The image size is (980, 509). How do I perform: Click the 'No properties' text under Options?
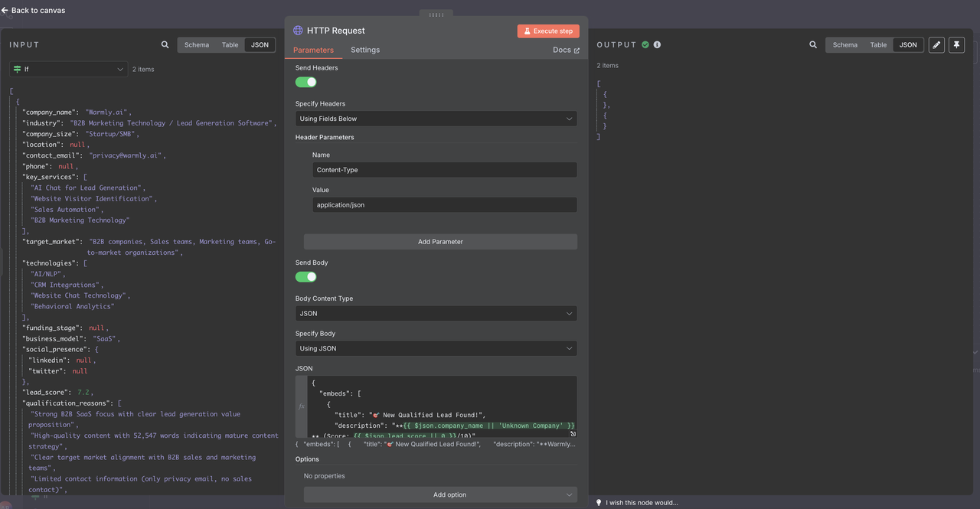325,476
